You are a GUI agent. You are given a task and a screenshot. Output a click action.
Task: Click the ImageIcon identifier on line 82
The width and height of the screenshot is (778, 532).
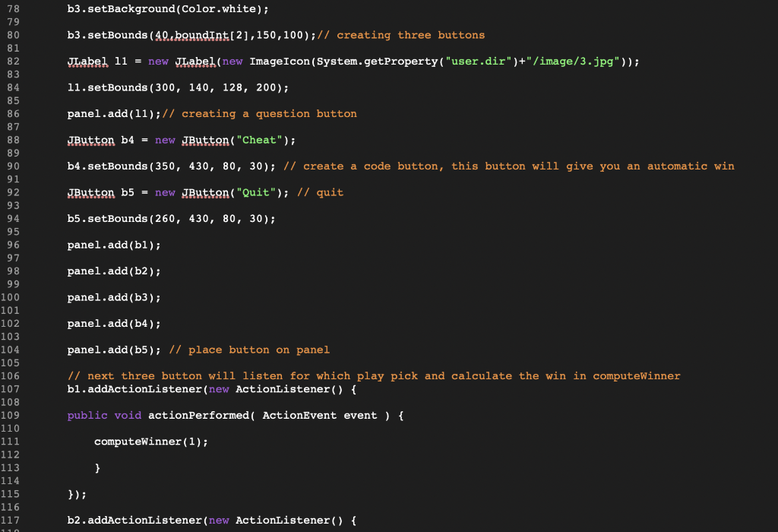(279, 61)
